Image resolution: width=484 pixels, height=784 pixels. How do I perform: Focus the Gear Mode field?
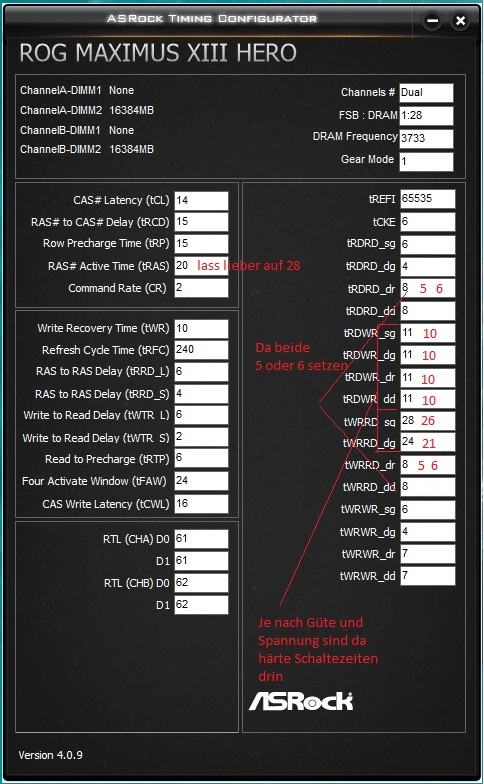tap(426, 162)
